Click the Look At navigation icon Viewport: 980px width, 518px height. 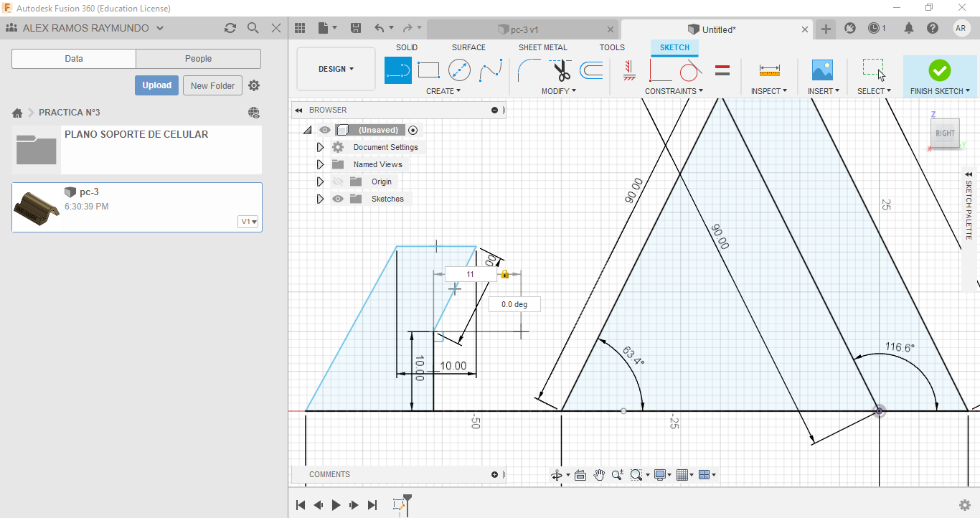coord(580,475)
